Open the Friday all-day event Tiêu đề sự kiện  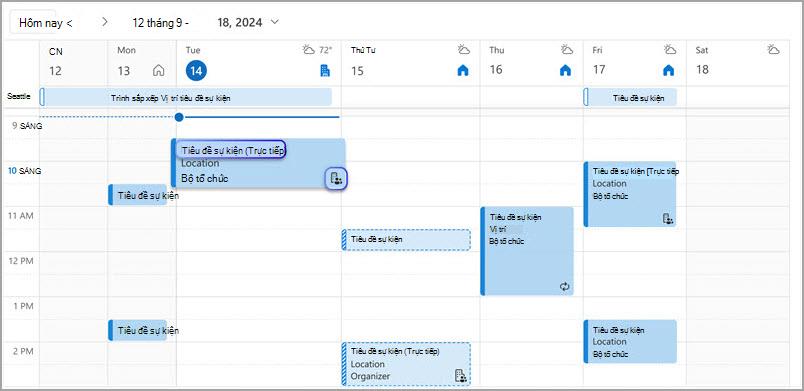click(x=630, y=97)
